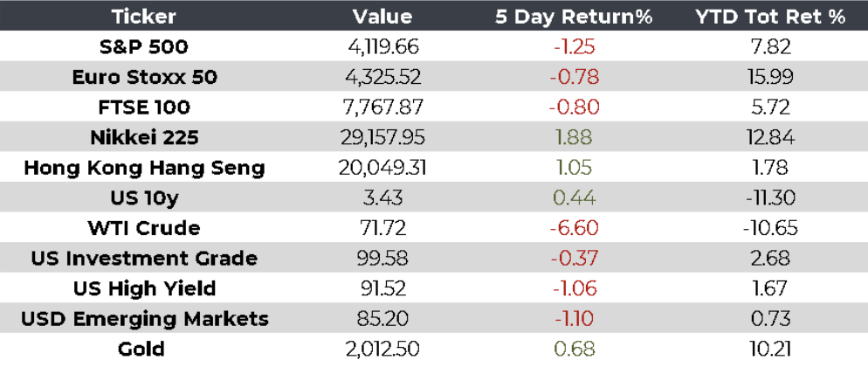Image resolution: width=868 pixels, height=374 pixels.
Task: Select USD Emerging Markets ticker cell
Action: coord(144,319)
